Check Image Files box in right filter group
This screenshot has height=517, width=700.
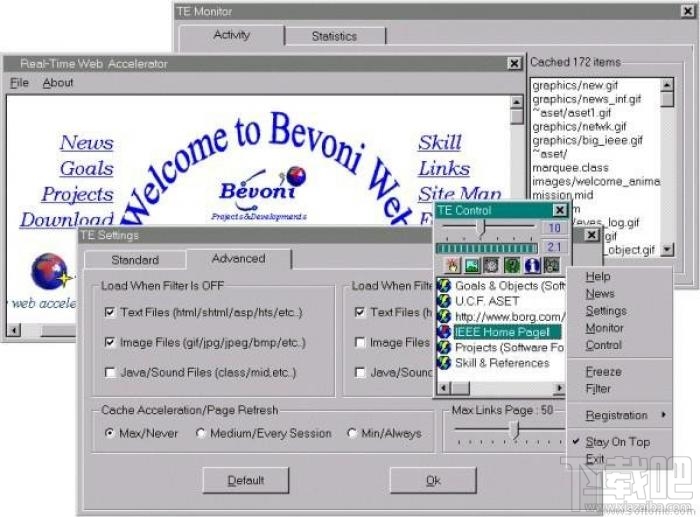pyautogui.click(x=359, y=342)
